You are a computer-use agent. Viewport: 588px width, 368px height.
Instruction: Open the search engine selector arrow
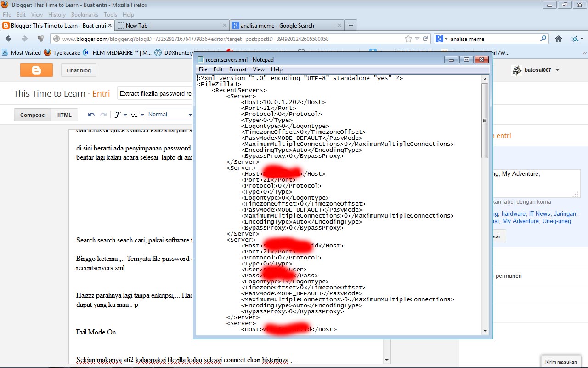tap(447, 39)
